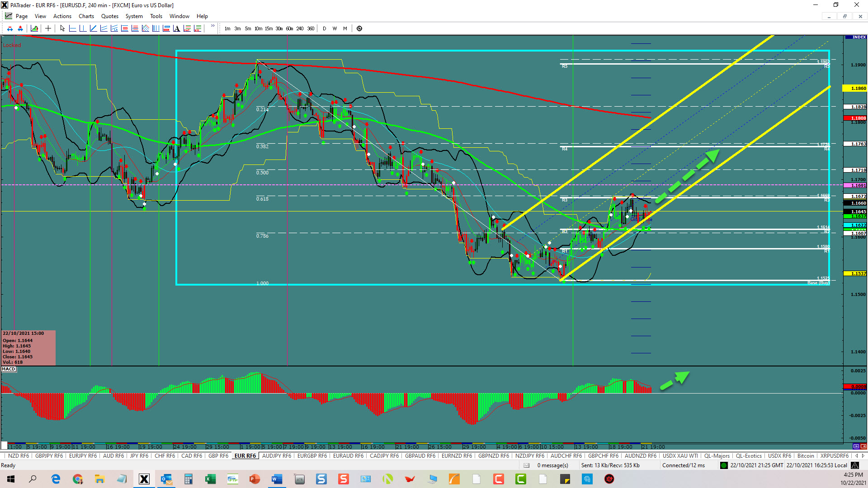Select the text annotation tool
Viewport: 868px width, 488px height.
176,28
